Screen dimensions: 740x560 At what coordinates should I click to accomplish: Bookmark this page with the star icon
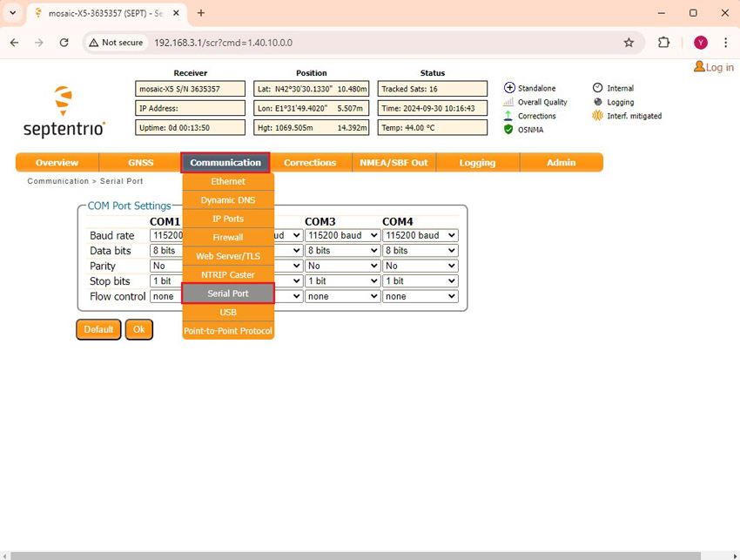coord(629,43)
